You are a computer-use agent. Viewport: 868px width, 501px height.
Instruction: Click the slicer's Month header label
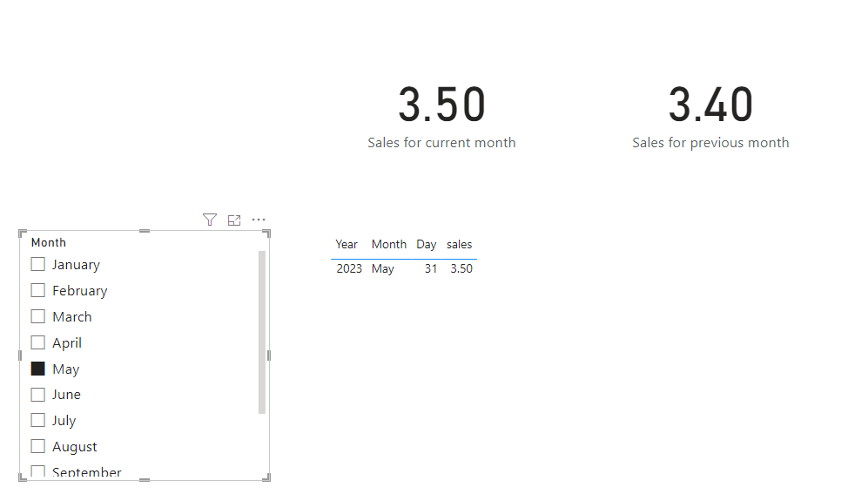coord(49,243)
